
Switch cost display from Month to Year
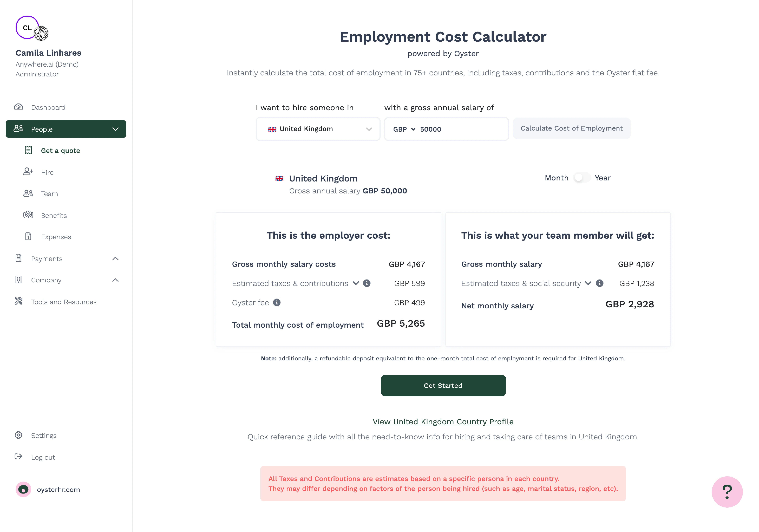(582, 178)
